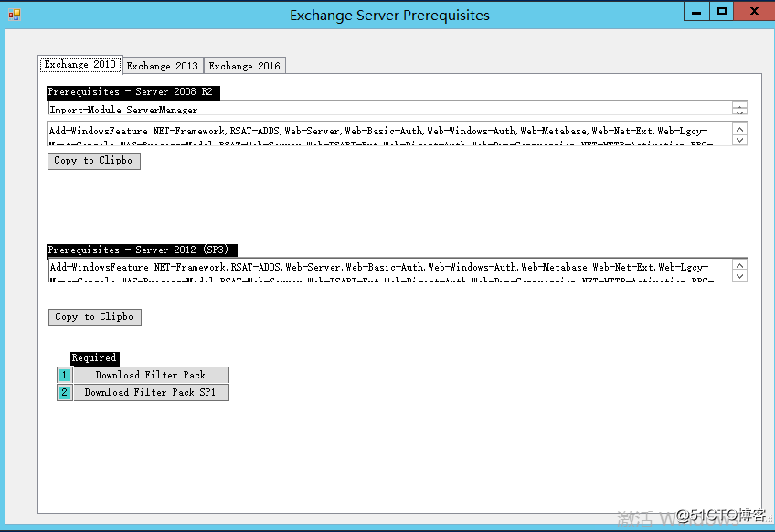Select the Prerequisites - Server 2008 R2 heading
The height and width of the screenshot is (532, 775).
[x=133, y=92]
